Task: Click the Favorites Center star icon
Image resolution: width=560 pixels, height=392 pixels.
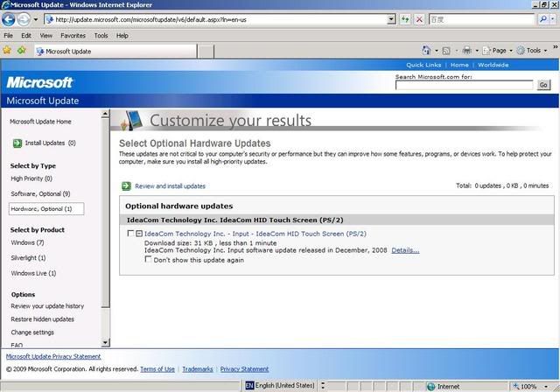Action: (x=7, y=51)
